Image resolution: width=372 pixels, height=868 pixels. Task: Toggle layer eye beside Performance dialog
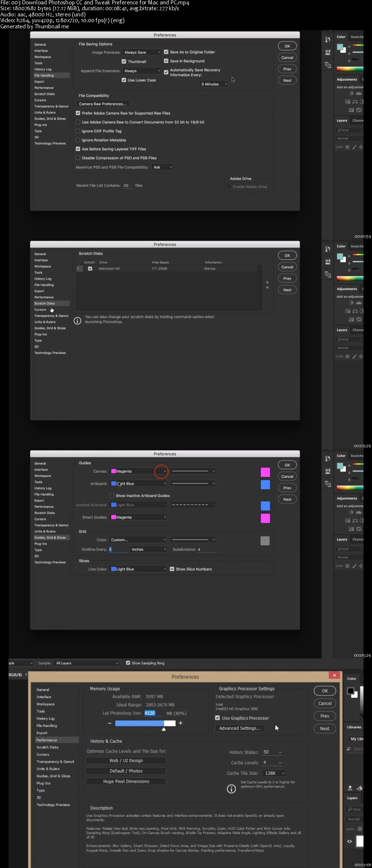pos(349,841)
